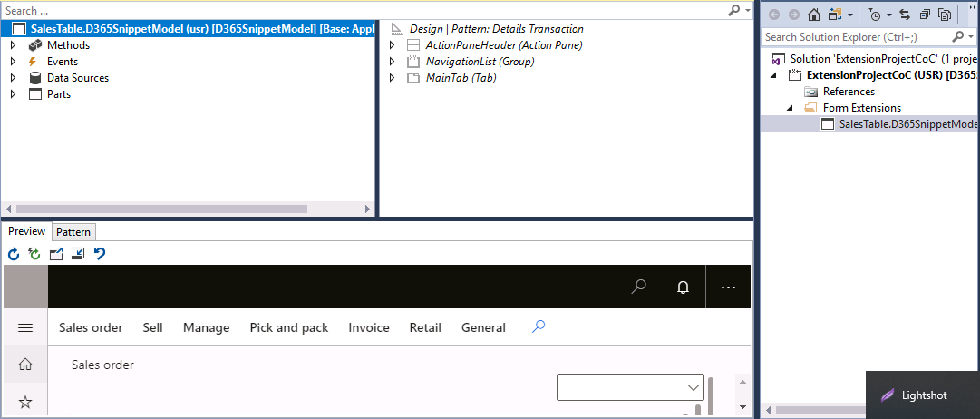This screenshot has width=980, height=419.
Task: Open the General action pane tab
Action: [483, 327]
